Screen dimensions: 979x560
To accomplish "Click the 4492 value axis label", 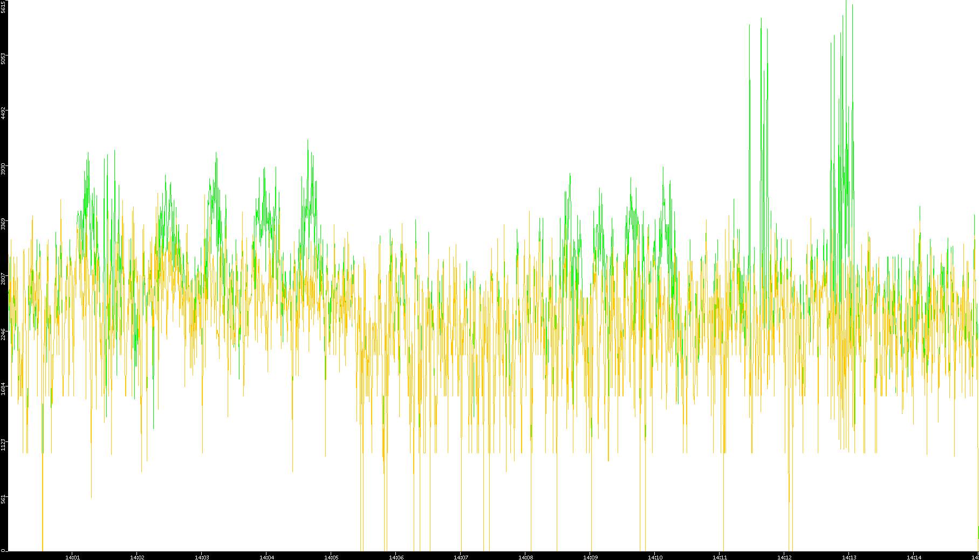I will coord(3,113).
